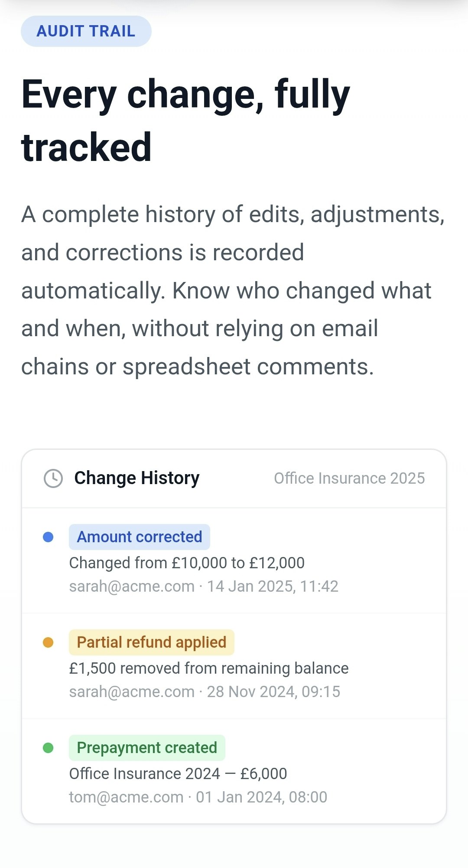Viewport: 468px width, 868px height.
Task: Click 'Office Insurance 2024 — £6,000' text
Action: click(x=178, y=774)
